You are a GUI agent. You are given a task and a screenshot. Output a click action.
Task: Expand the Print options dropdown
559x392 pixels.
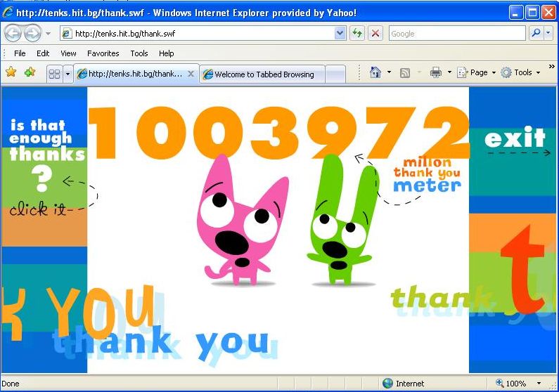(x=449, y=72)
